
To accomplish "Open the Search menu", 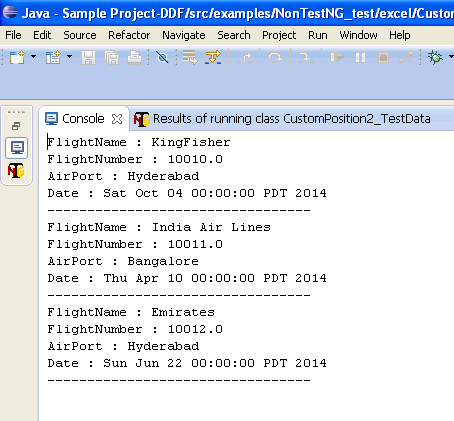I will tap(234, 35).
